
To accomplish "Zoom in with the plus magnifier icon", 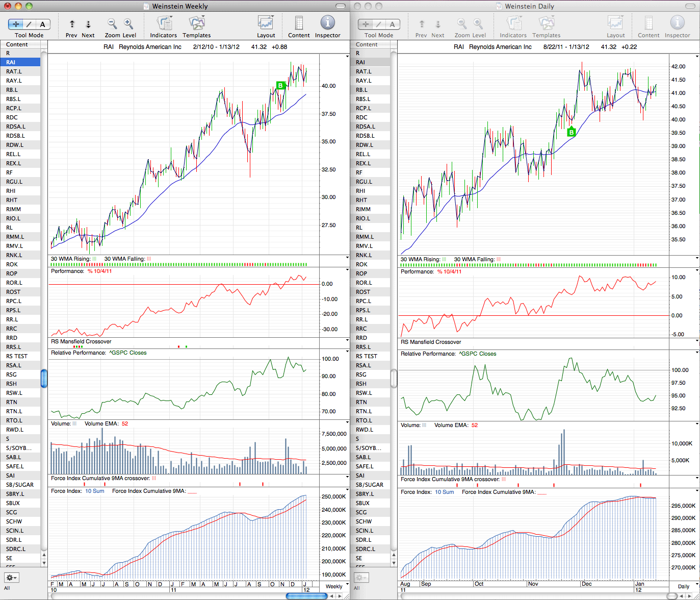I will coord(128,23).
